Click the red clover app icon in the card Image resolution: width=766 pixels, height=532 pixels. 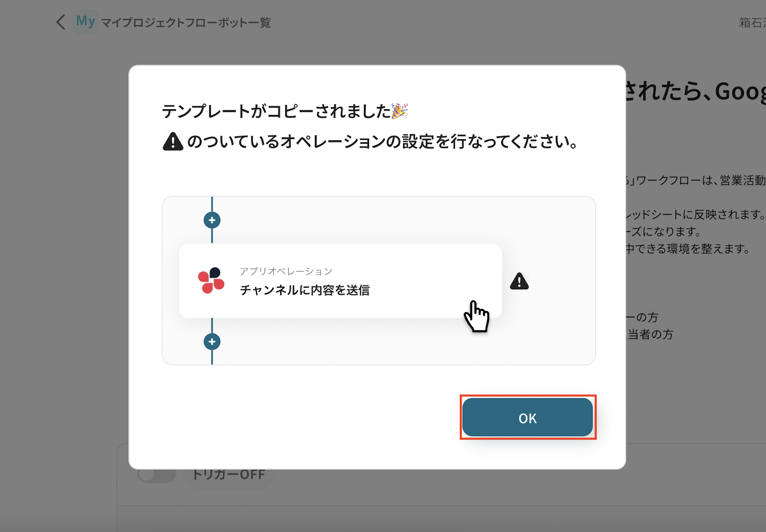coord(211,281)
